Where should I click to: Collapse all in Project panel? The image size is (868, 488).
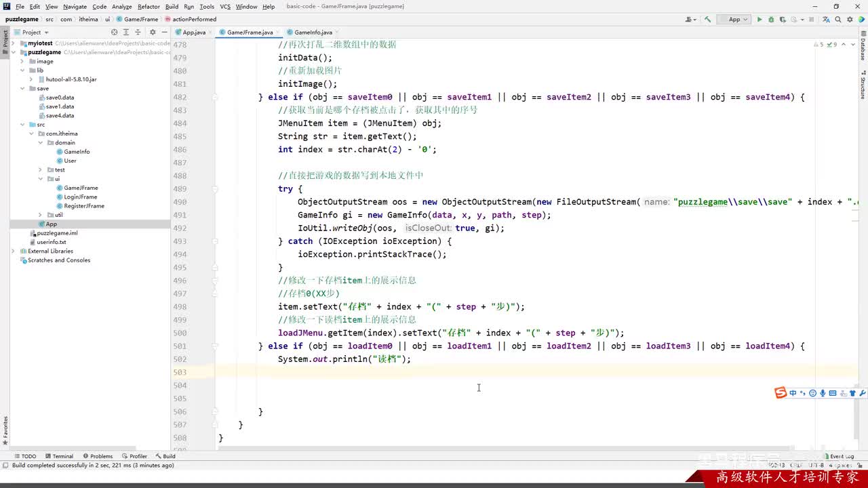[x=139, y=32]
